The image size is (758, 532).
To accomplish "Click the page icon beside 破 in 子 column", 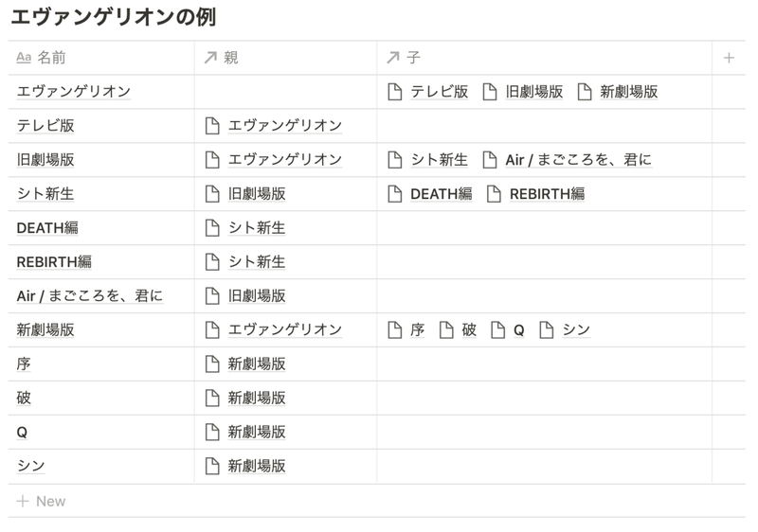I will click(446, 330).
